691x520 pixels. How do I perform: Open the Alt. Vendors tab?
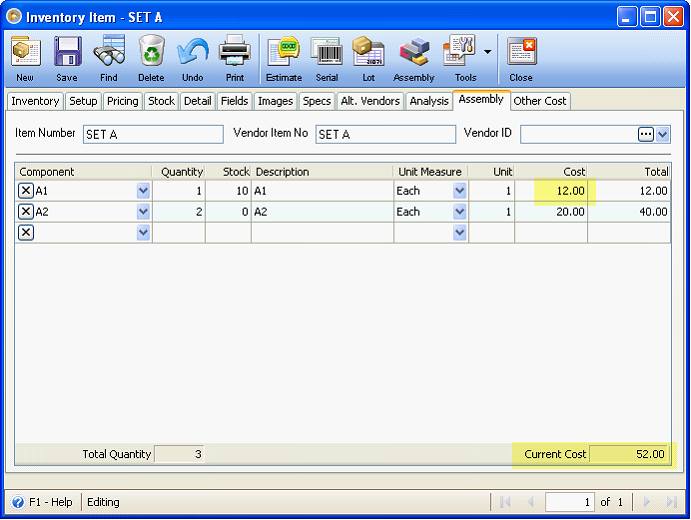[x=370, y=101]
